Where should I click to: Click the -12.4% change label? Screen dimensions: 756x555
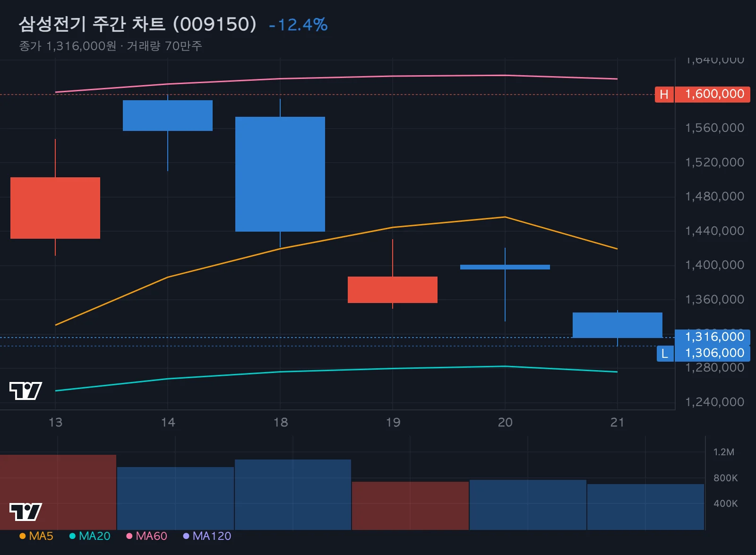click(298, 25)
